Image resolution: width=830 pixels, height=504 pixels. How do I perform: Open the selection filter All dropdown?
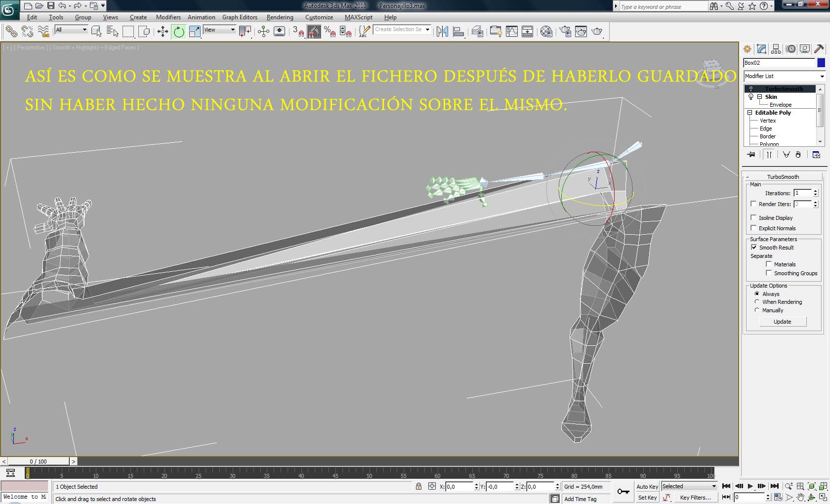[x=71, y=30]
